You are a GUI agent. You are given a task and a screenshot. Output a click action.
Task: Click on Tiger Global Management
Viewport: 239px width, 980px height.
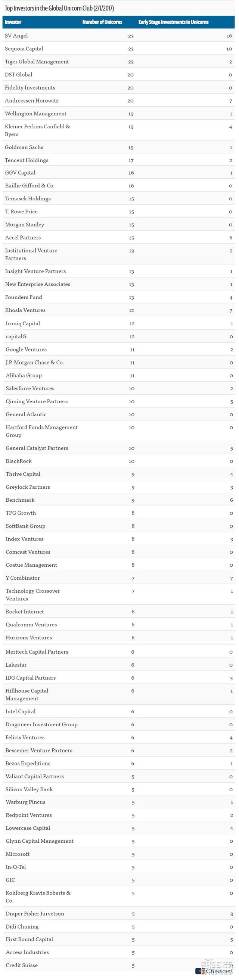coord(37,62)
